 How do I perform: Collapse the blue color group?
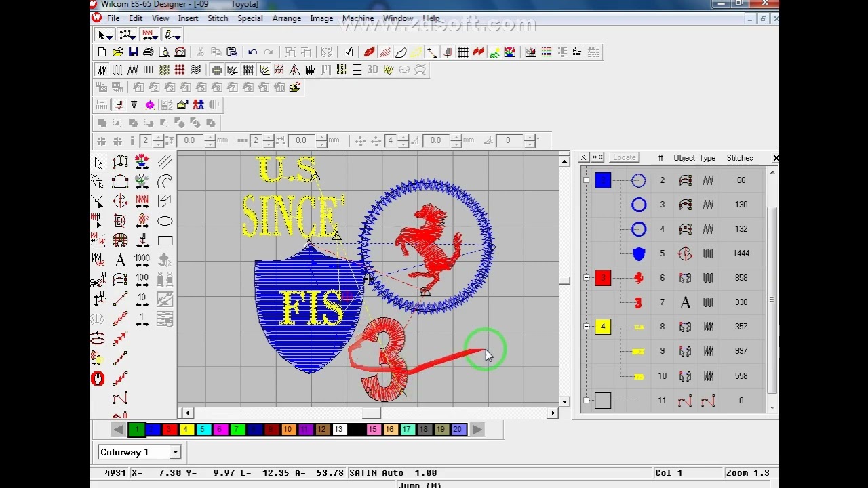(x=586, y=180)
